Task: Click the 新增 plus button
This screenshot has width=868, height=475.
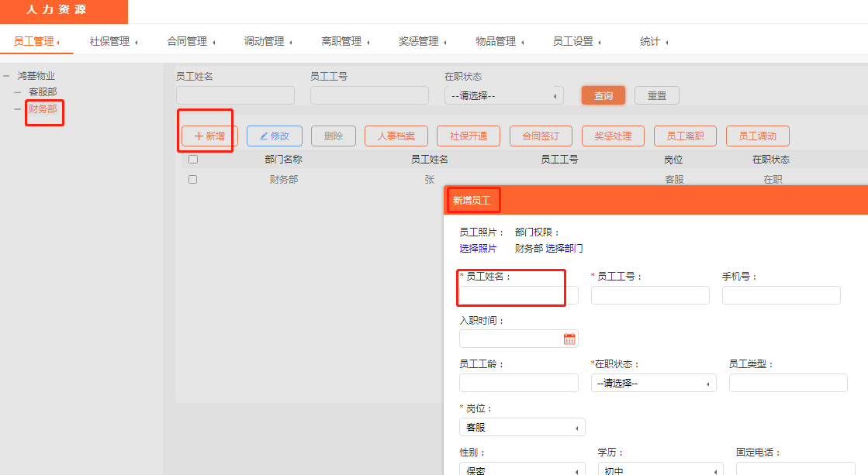Action: click(x=209, y=136)
